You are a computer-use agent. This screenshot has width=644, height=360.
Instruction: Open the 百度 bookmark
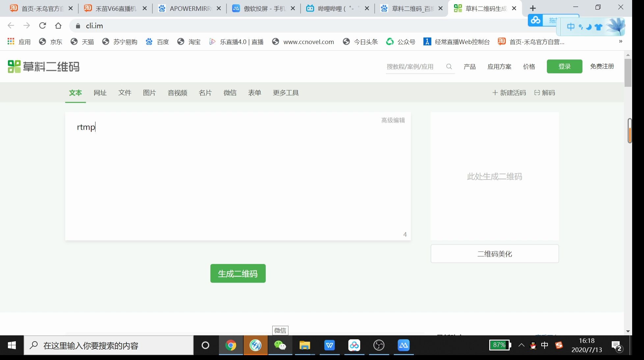coord(157,42)
